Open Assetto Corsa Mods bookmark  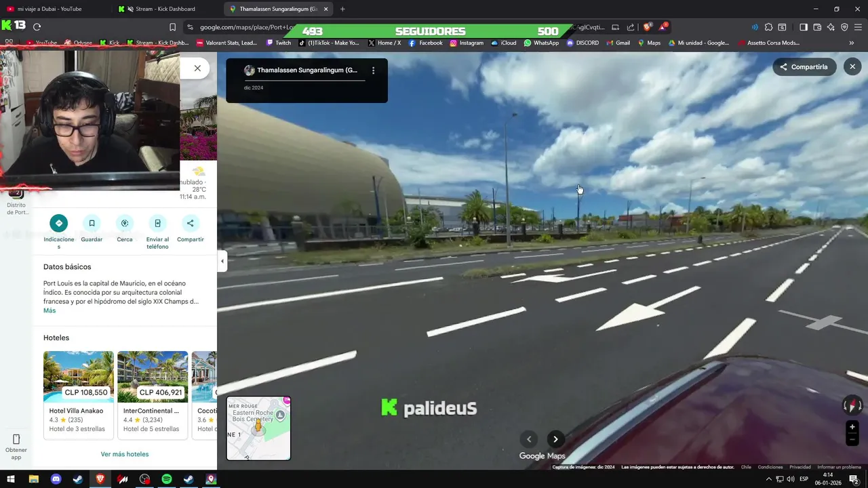[768, 43]
